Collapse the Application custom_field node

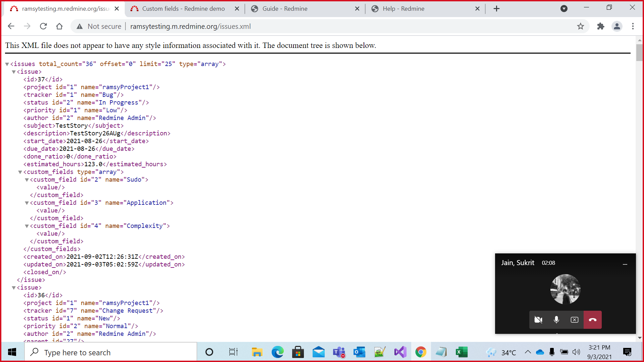[27, 203]
